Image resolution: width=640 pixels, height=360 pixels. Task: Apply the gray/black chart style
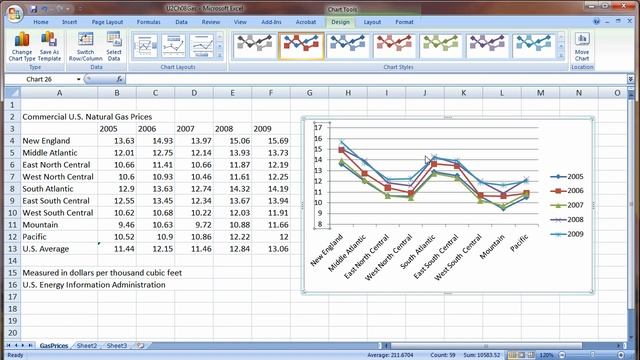[x=255, y=46]
